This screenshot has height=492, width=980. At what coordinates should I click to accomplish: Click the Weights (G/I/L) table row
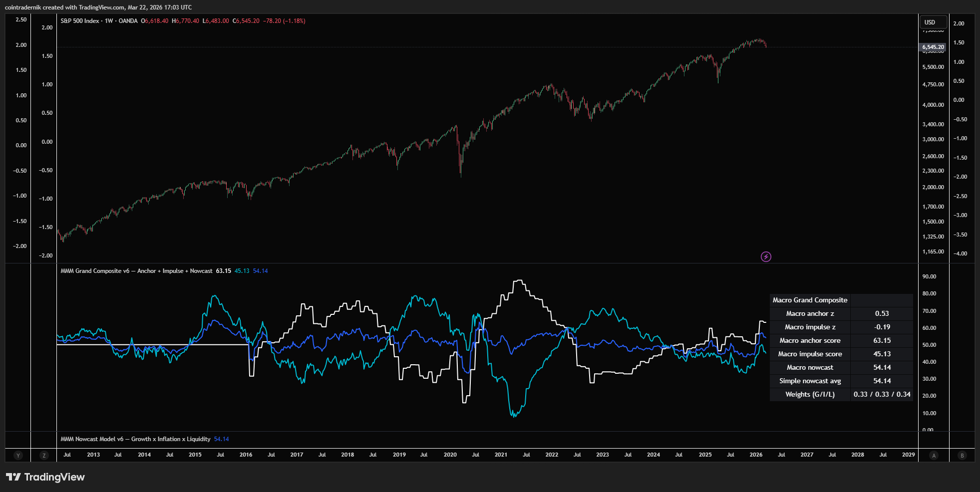tap(810, 394)
